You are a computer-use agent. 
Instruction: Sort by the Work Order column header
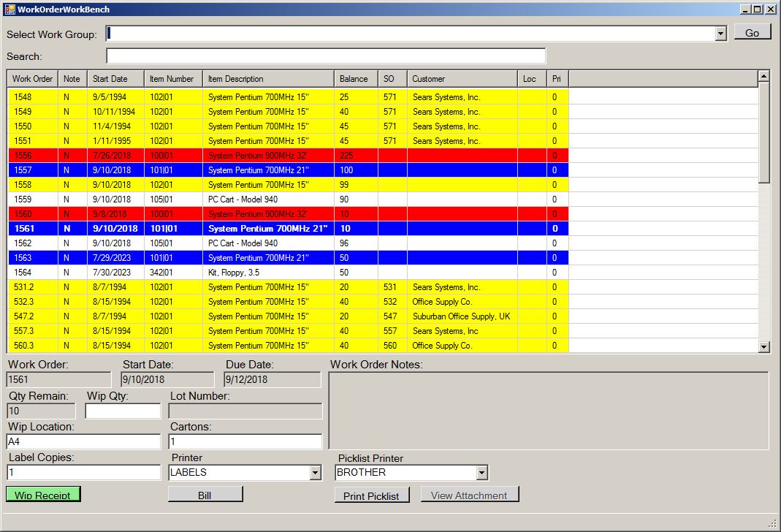click(x=32, y=79)
